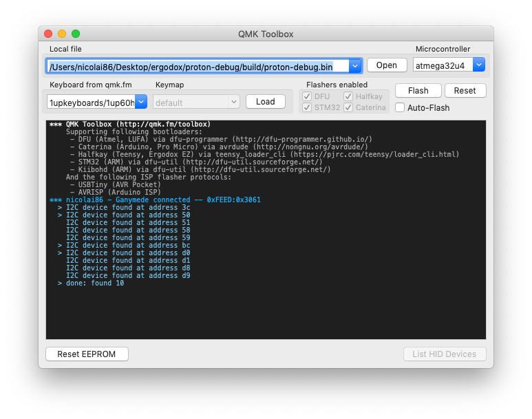Screen dimensions: 532x419
Task: Click the 'DFU (Atmel, LUFA)' bootloader line
Action: [x=221, y=139]
